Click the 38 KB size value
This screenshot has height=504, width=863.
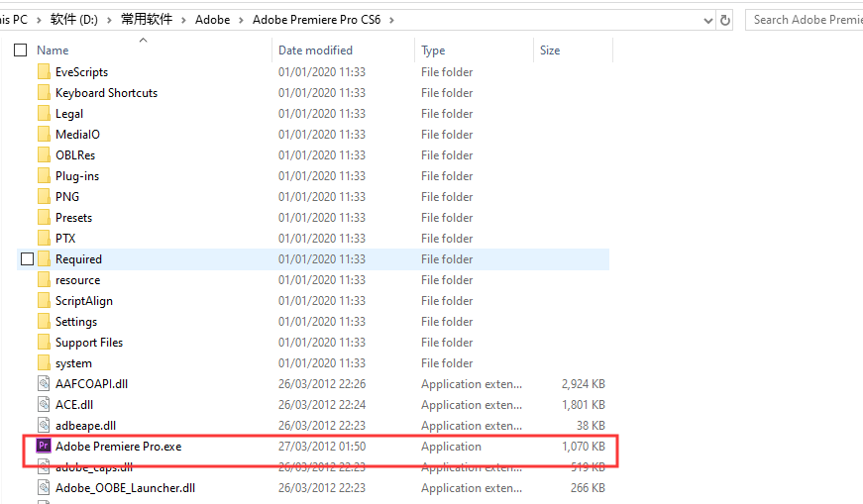[x=592, y=426]
